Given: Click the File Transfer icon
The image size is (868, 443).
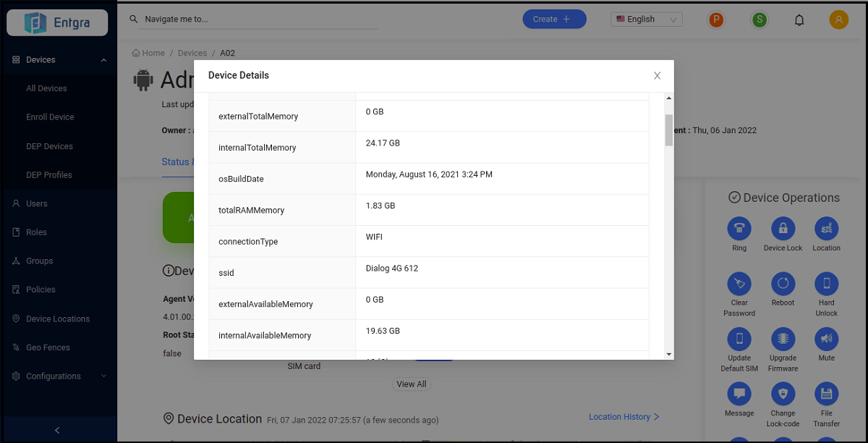Looking at the screenshot, I should point(826,395).
